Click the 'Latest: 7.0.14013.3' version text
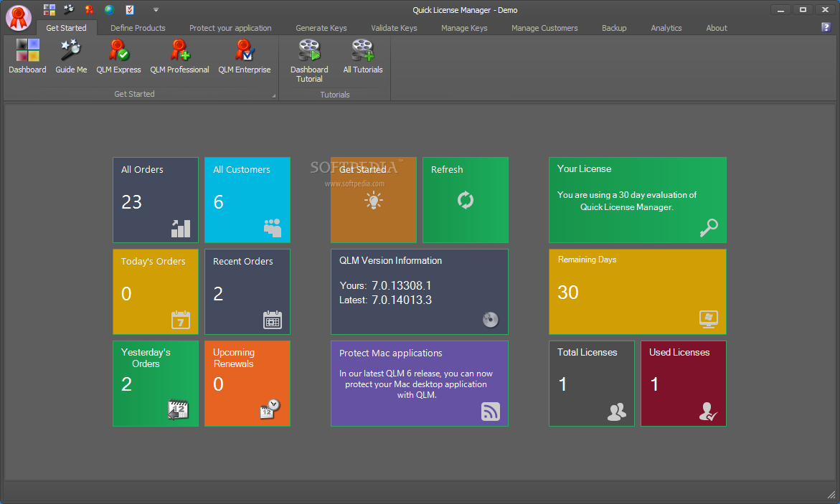Screen dimensions: 840x504 [x=385, y=300]
